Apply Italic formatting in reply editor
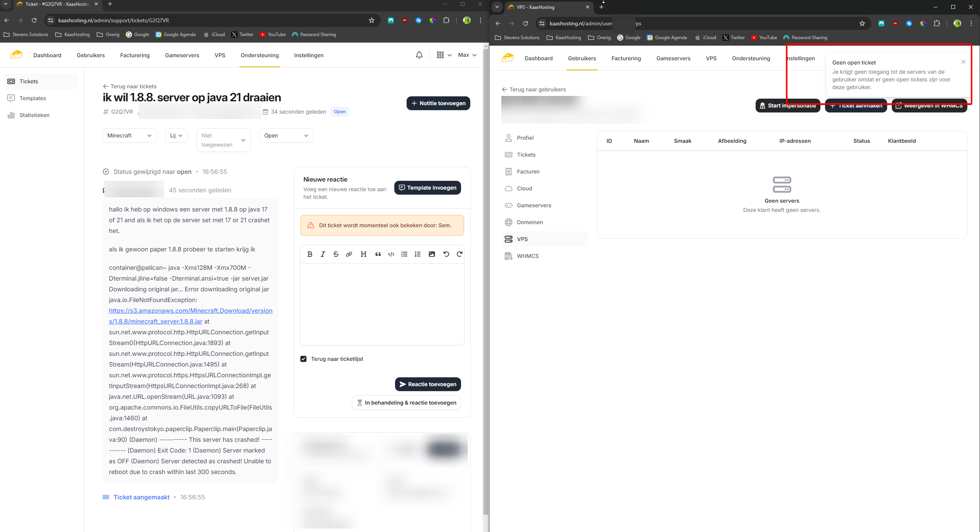 tap(323, 254)
